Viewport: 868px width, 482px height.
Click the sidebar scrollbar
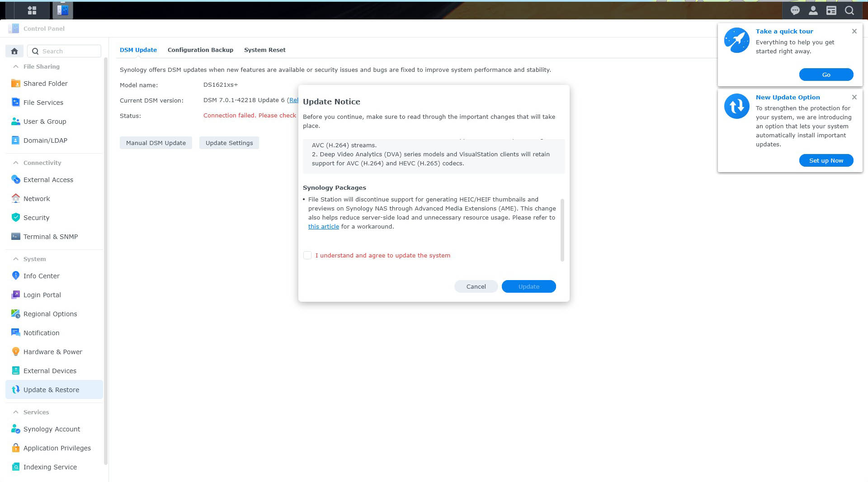106,261
